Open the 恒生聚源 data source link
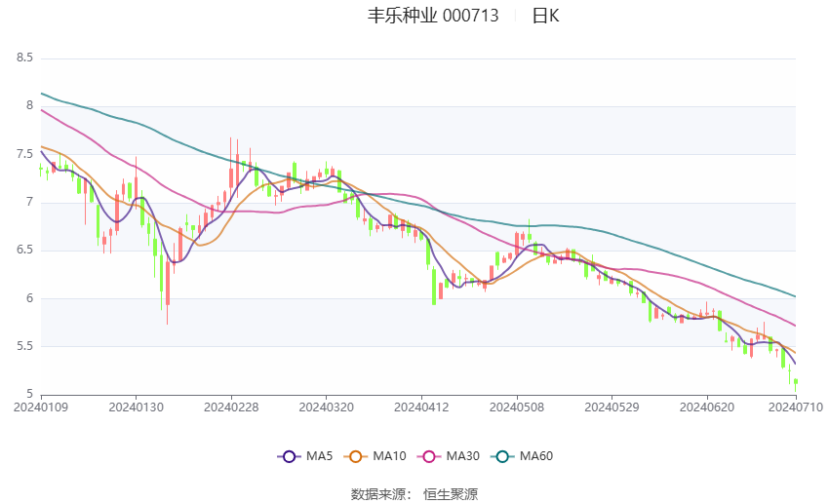The image size is (829, 504). pyautogui.click(x=451, y=494)
